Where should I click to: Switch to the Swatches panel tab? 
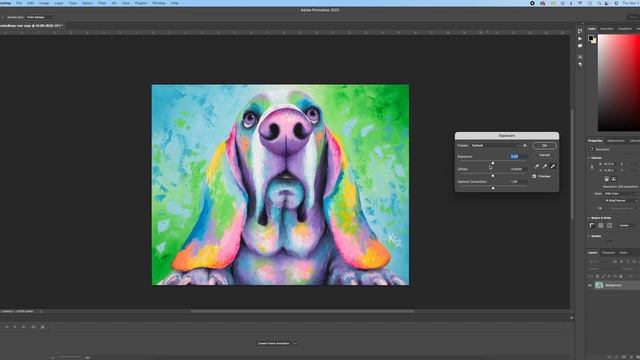click(x=607, y=29)
